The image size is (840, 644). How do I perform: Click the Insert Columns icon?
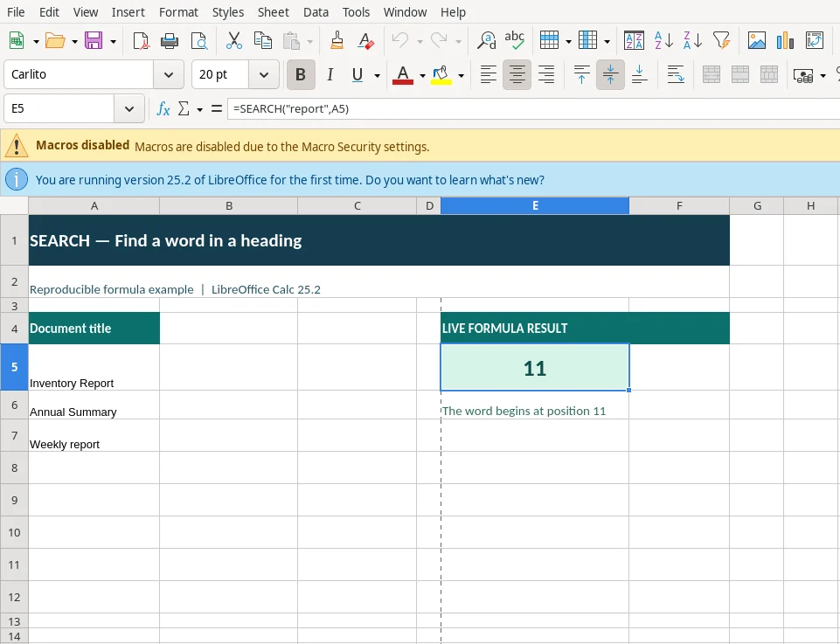587,41
